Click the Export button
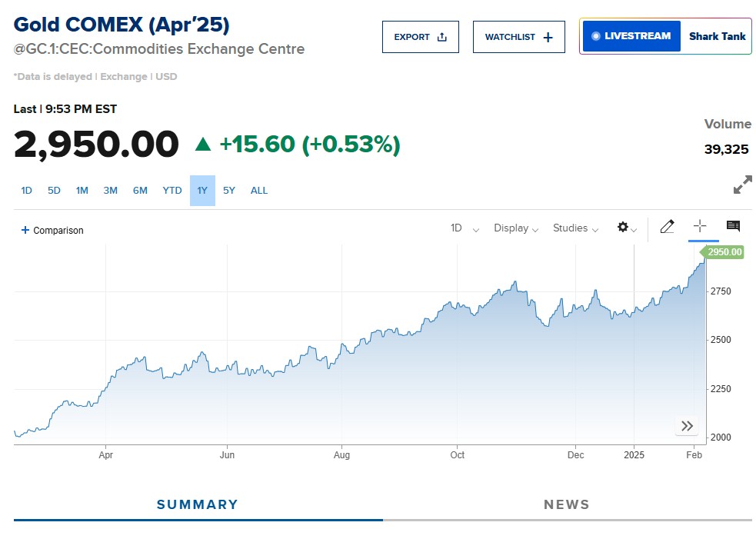 coord(420,37)
